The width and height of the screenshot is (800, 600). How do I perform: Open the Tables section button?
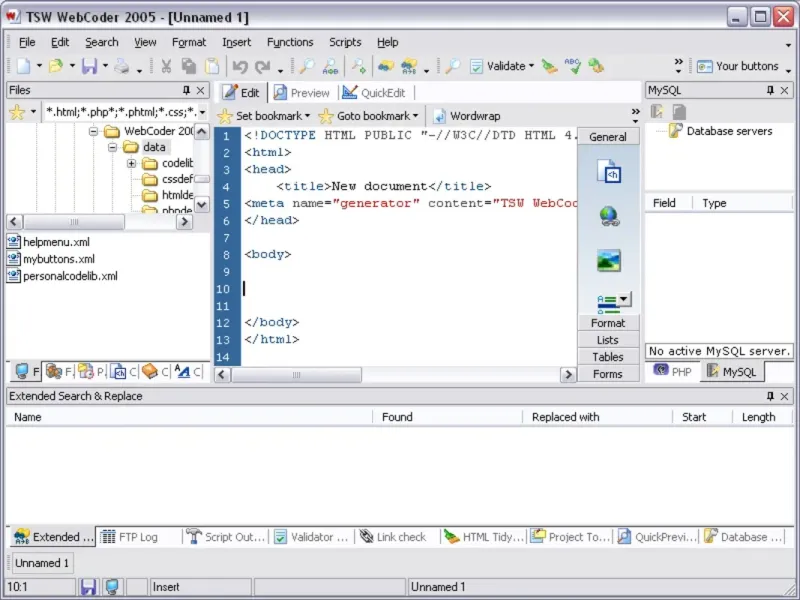click(608, 357)
